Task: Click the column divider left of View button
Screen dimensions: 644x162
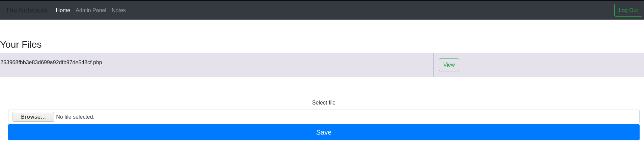Action: coord(433,65)
